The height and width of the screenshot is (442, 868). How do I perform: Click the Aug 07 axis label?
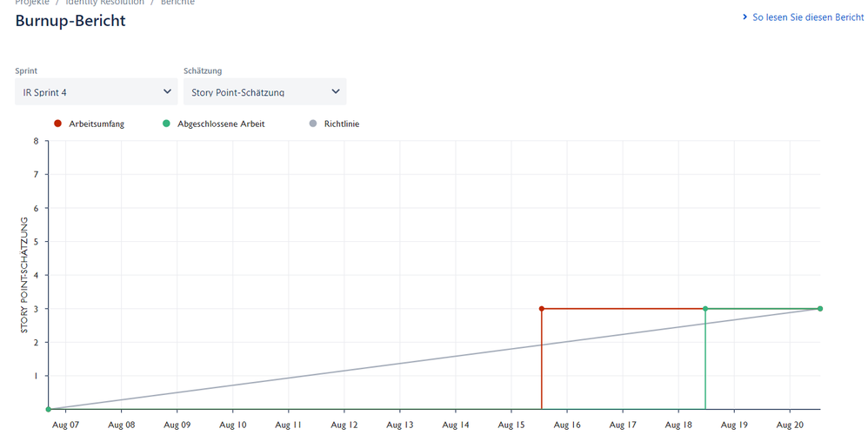click(65, 425)
